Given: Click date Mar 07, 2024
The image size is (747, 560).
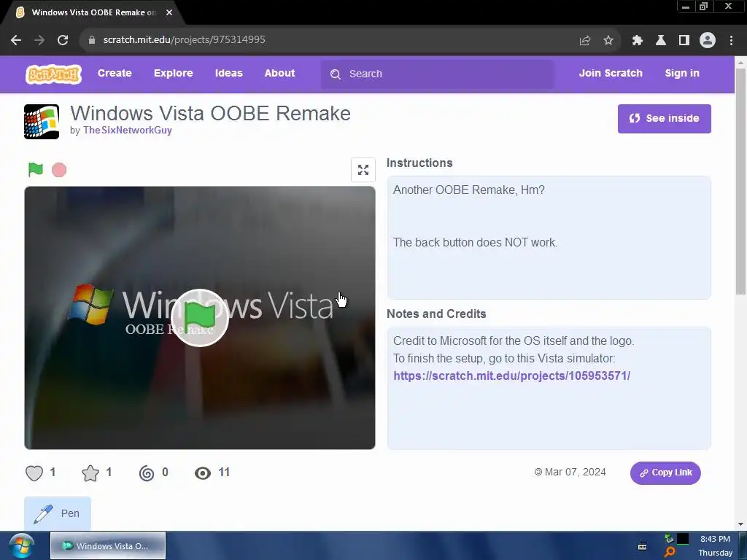Looking at the screenshot, I should 575,472.
